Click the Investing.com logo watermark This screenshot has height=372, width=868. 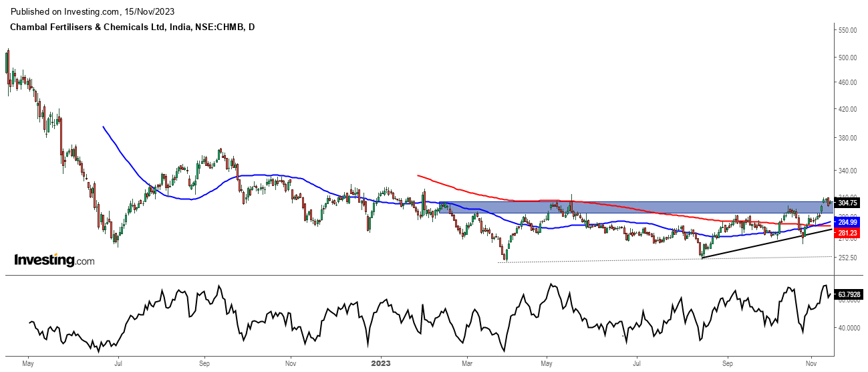[x=54, y=260]
